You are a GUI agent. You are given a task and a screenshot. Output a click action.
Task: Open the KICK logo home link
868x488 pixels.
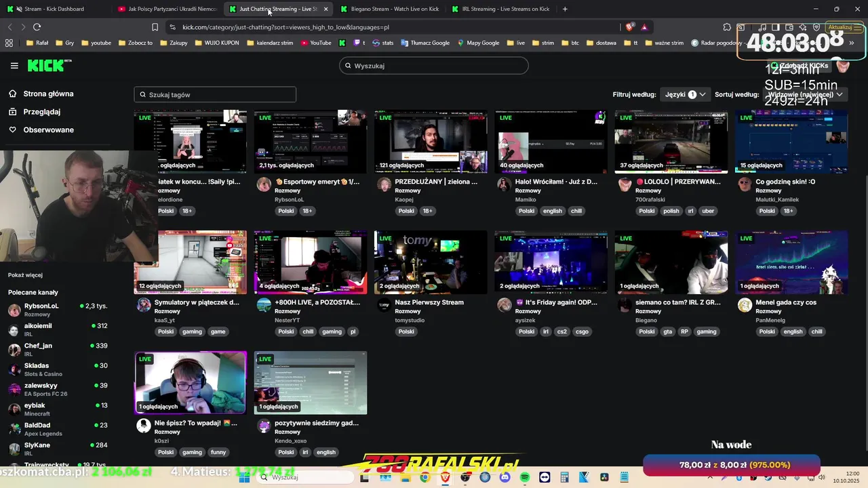[x=49, y=65]
